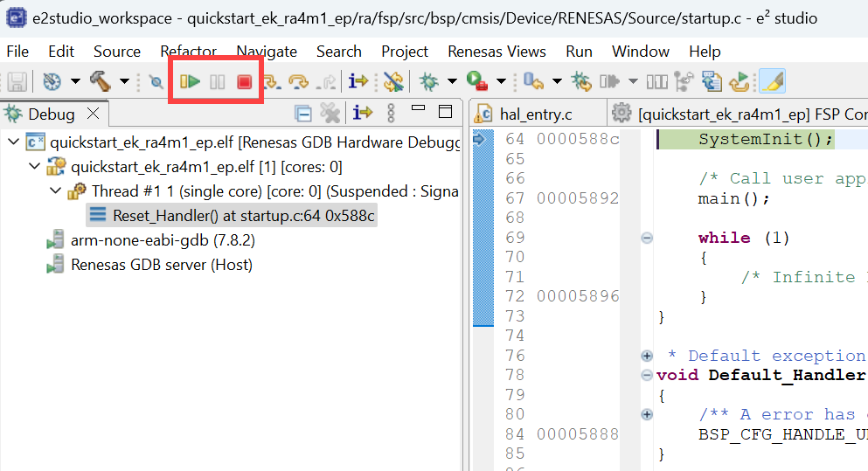Click the Save disk icon in toolbar
Image resolution: width=868 pixels, height=471 pixels.
17,82
